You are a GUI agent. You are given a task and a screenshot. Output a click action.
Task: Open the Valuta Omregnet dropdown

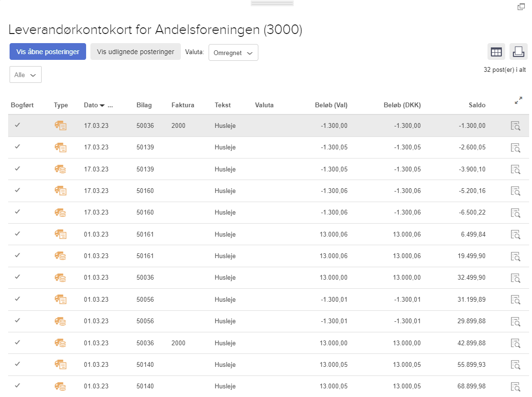pyautogui.click(x=233, y=53)
